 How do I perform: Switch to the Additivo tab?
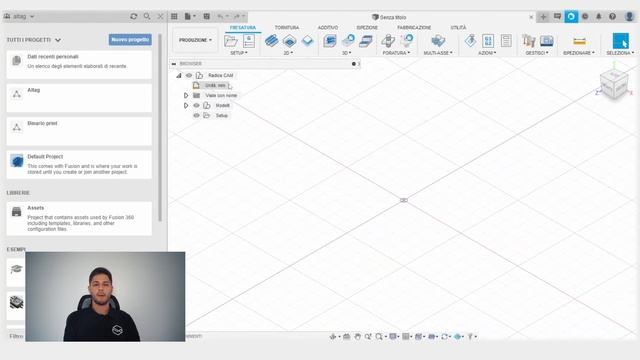(328, 27)
